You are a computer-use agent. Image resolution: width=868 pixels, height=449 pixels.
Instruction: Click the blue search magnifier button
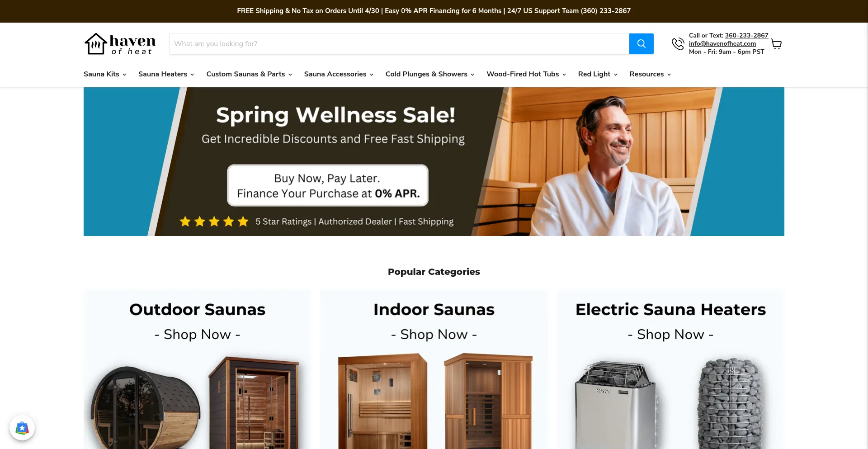point(641,44)
